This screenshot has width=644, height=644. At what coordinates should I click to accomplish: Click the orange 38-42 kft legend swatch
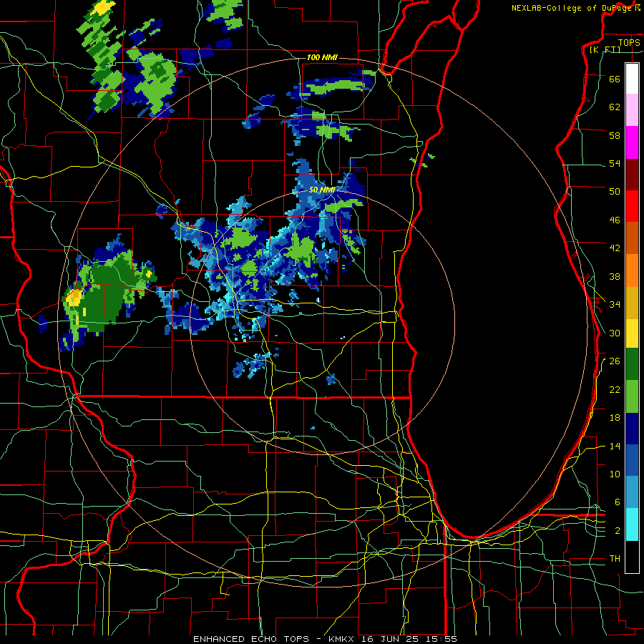pos(632,270)
